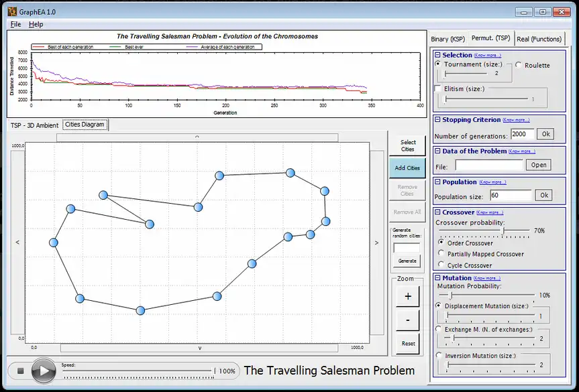
Task: Click the Generate random cities button
Action: (407, 261)
